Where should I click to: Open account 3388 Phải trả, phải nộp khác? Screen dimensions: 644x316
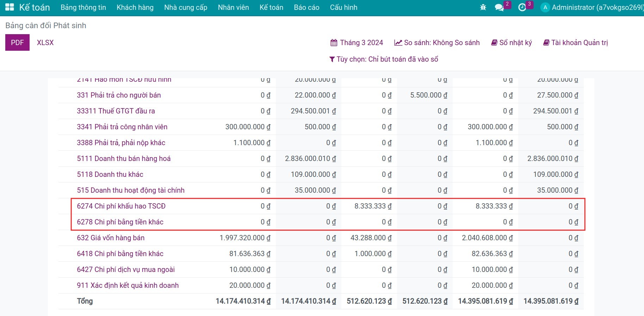(121, 143)
